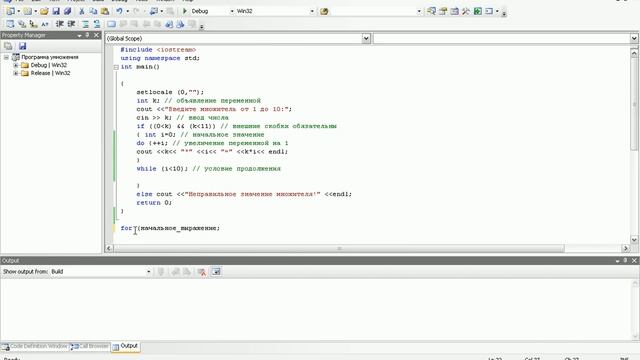
Task: Open the members dropdown right of Global Scope
Action: 634,38
